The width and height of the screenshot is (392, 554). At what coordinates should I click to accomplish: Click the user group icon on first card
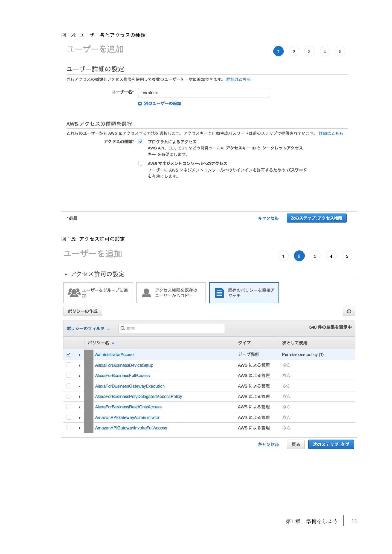click(74, 293)
